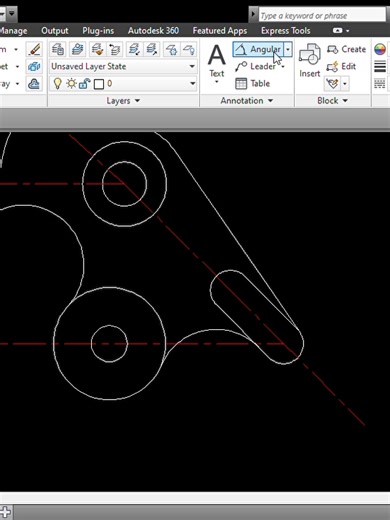Screen dimensions: 390x520
Task: Click Make Object's Layer Current icon
Action: tap(77, 49)
